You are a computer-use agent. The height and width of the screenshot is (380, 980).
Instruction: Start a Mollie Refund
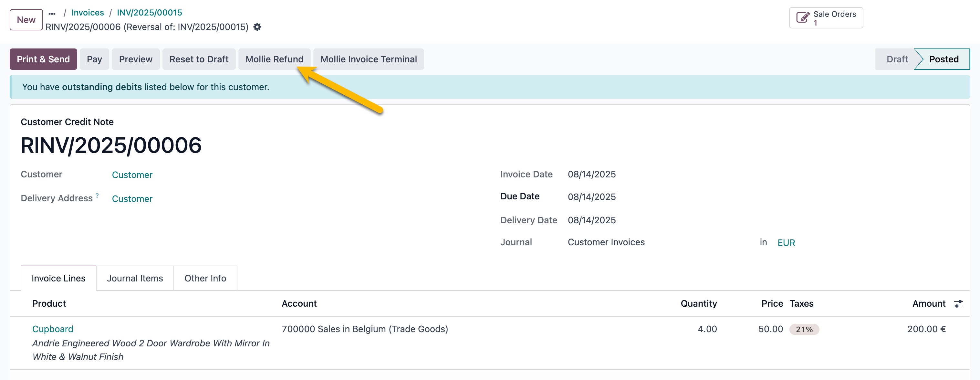[x=274, y=59]
